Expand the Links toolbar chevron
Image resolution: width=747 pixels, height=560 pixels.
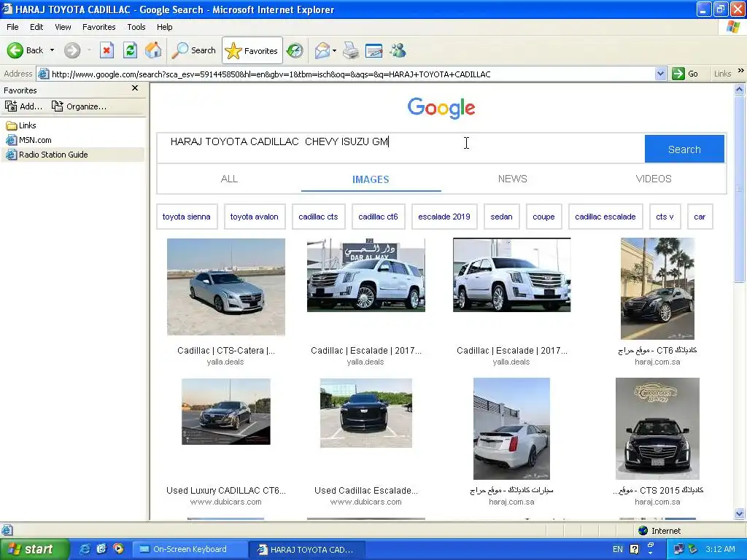[x=741, y=71]
